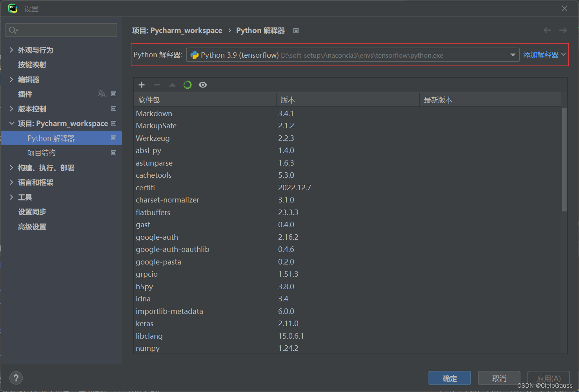Select the google-auth package row

pyautogui.click(x=348, y=237)
